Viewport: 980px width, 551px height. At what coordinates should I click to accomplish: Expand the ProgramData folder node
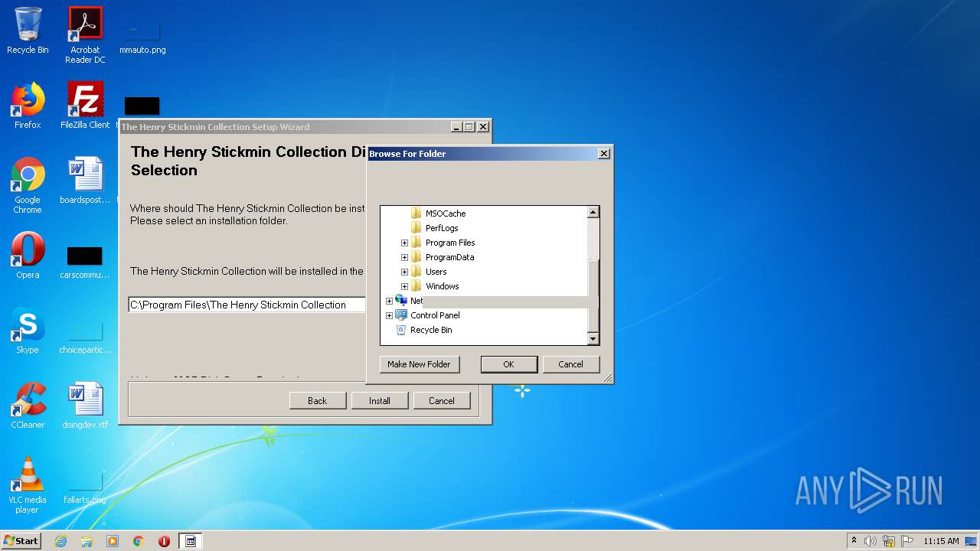click(x=404, y=257)
